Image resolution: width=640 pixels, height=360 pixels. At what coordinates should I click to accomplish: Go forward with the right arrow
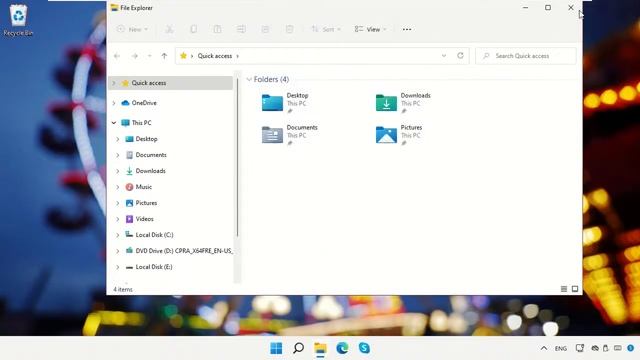pyautogui.click(x=134, y=56)
